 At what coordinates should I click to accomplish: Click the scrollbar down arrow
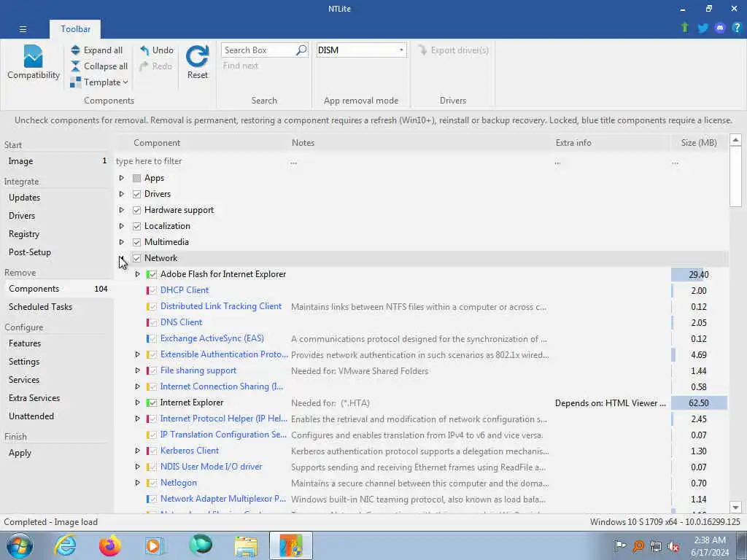(735, 507)
